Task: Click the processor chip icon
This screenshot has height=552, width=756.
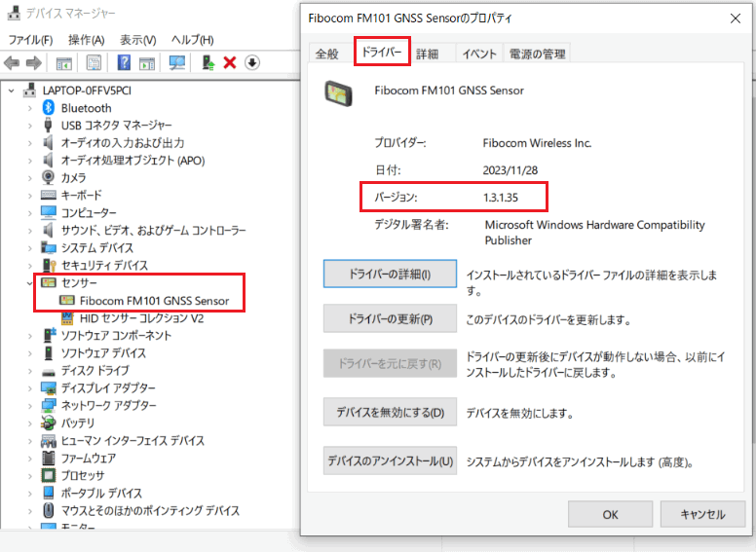Action: [48, 475]
